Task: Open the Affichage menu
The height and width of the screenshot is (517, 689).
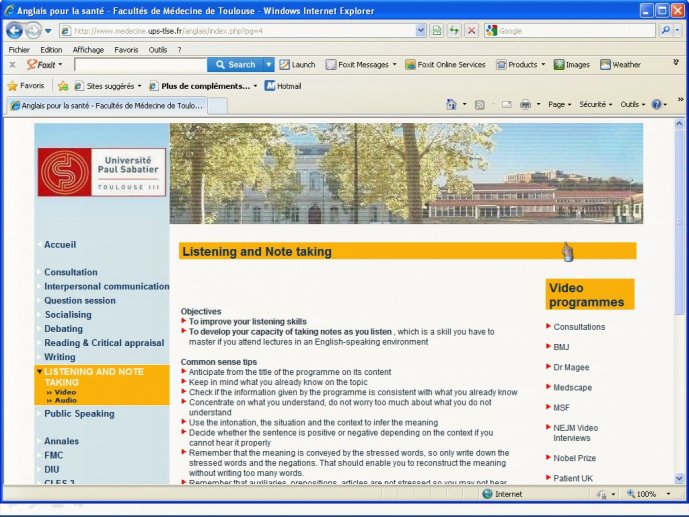Action: click(x=88, y=50)
